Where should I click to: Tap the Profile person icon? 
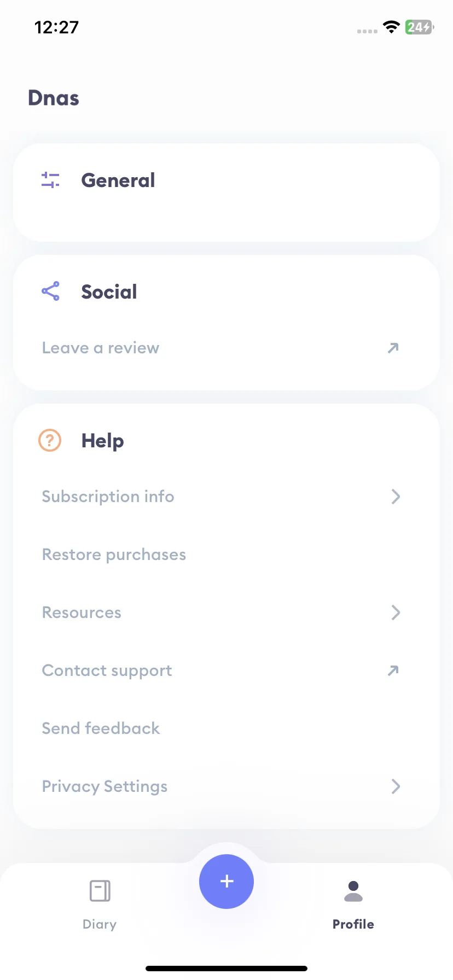pyautogui.click(x=353, y=891)
